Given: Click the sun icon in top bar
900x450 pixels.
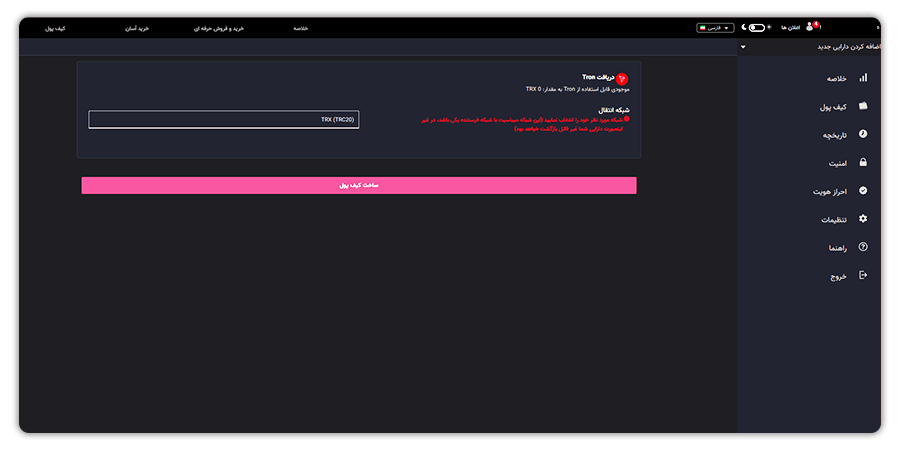Looking at the screenshot, I should point(769,28).
